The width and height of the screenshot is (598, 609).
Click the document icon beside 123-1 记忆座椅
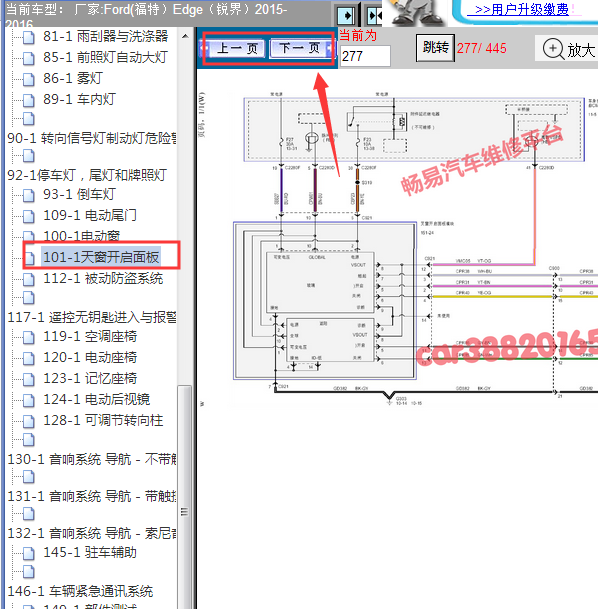28,379
